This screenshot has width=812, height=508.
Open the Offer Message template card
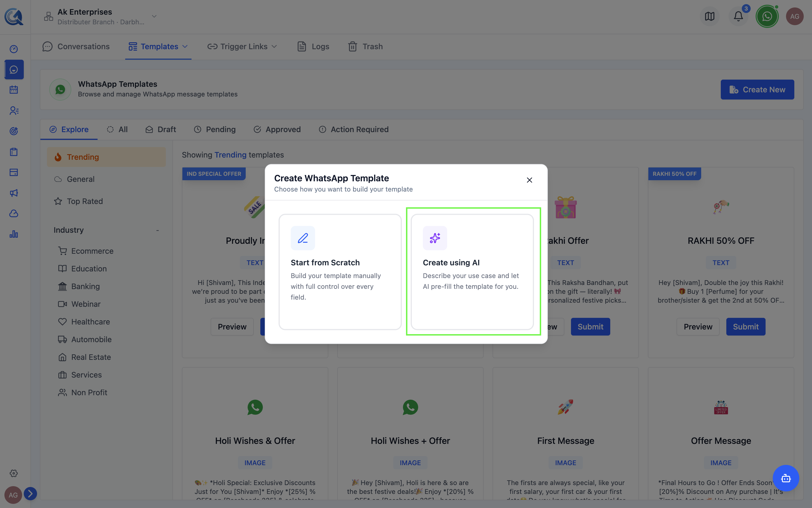click(x=721, y=433)
